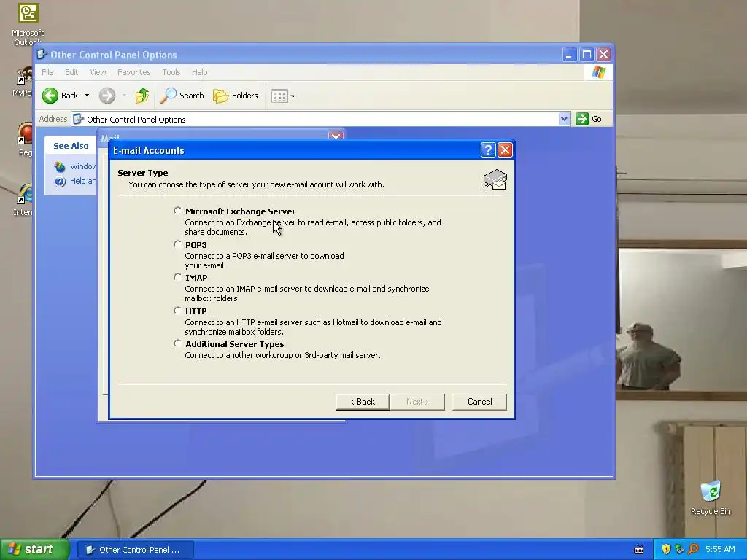Click the Go button beside address bar
The width and height of the screenshot is (747, 560).
point(589,119)
